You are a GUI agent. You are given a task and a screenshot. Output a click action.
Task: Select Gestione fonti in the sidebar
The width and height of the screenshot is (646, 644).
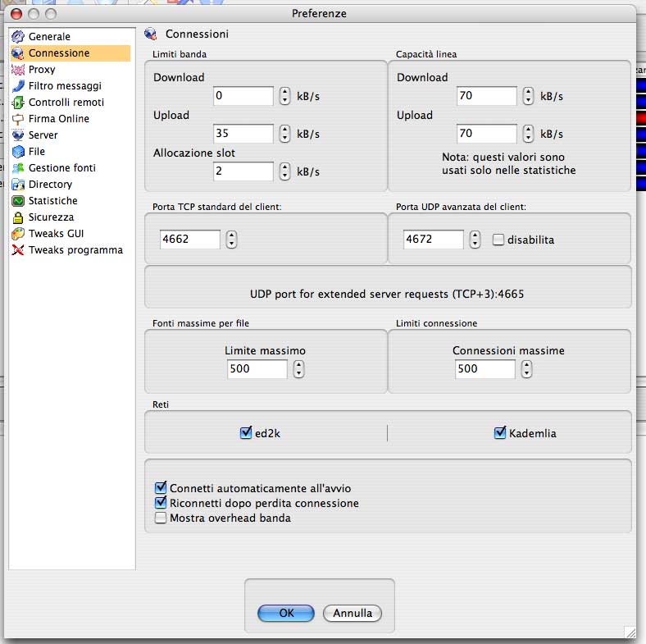click(61, 168)
